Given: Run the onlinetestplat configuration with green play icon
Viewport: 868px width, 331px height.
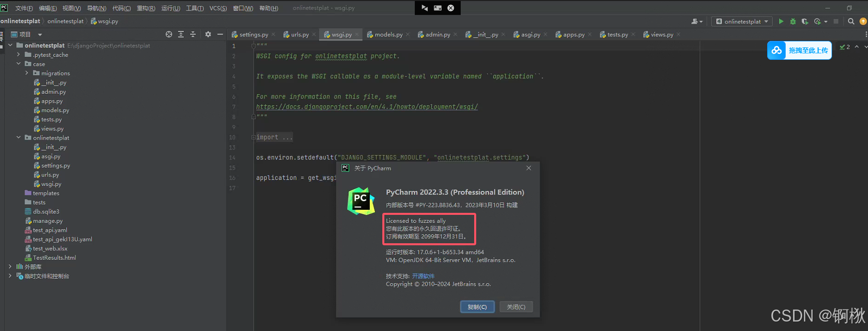Looking at the screenshot, I should point(781,21).
